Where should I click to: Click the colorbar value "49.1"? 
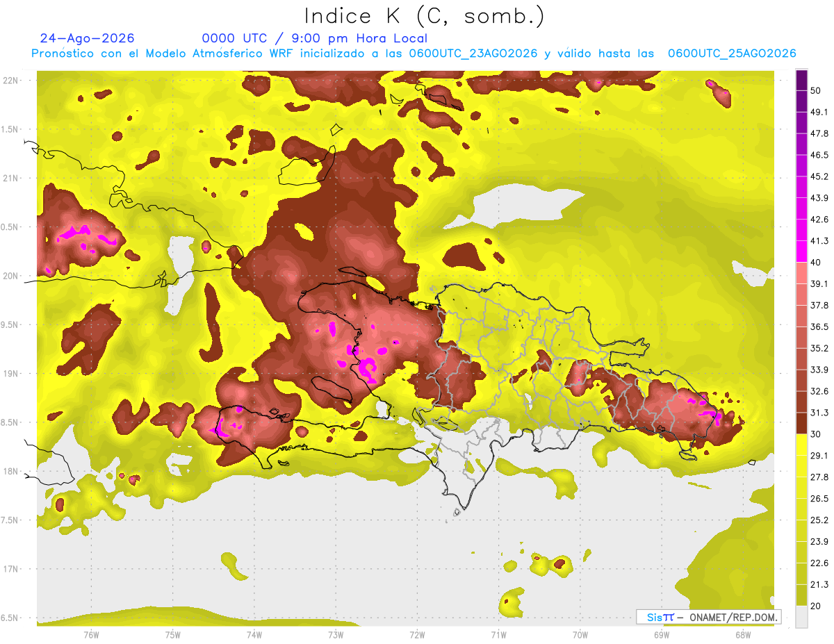(x=819, y=112)
